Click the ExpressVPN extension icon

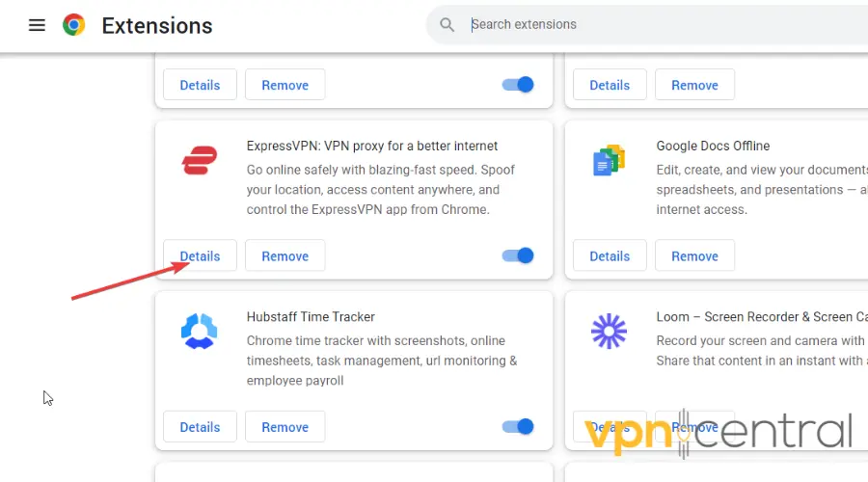(x=200, y=161)
